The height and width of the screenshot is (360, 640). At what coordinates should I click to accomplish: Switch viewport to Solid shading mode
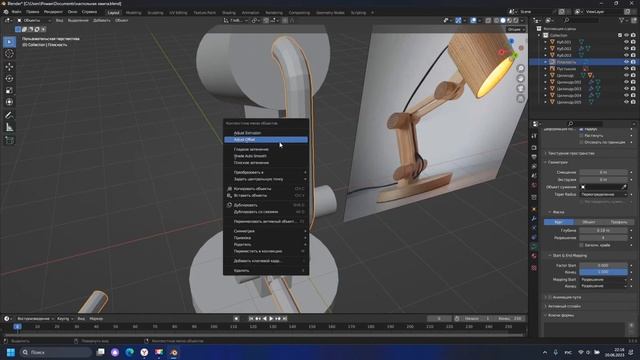(503, 20)
